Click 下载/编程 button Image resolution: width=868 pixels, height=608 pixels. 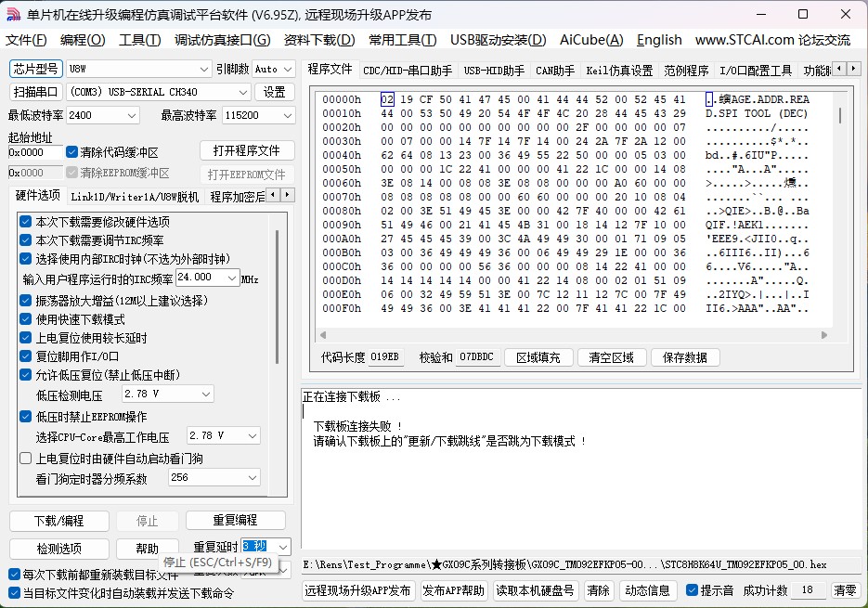pos(59,521)
